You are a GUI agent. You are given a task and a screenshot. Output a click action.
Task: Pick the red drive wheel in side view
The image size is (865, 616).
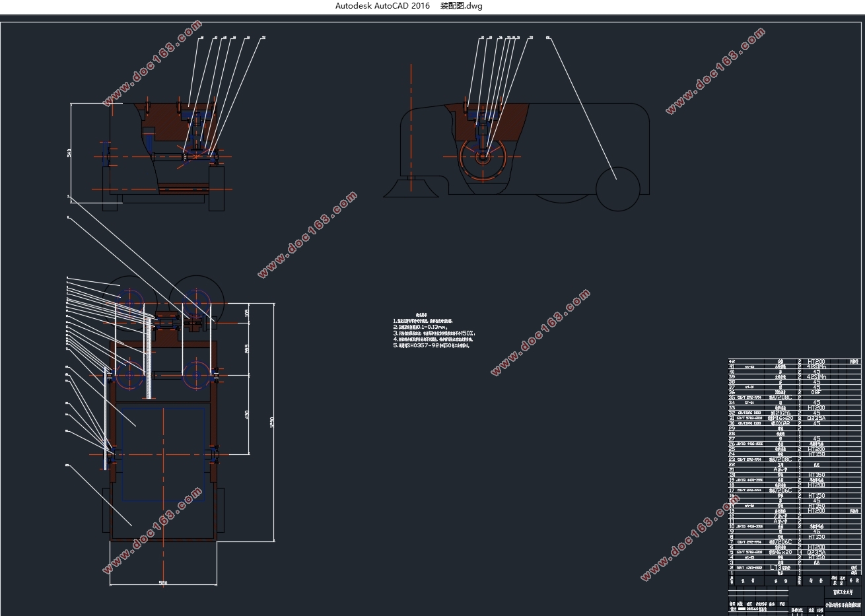coord(483,159)
